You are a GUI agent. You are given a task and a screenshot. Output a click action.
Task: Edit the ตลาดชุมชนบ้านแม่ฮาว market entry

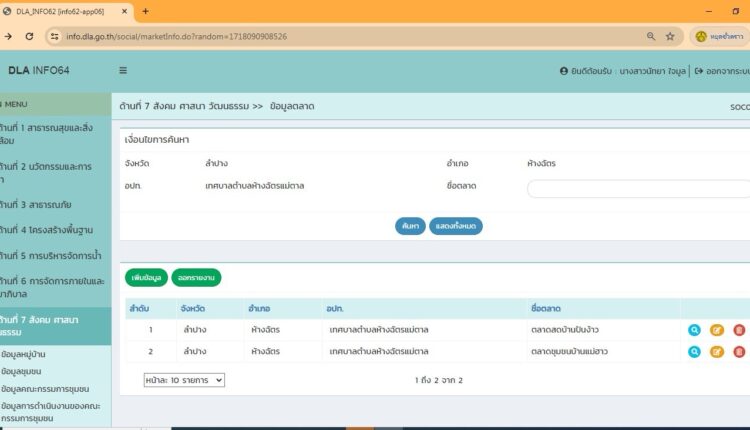coord(717,351)
